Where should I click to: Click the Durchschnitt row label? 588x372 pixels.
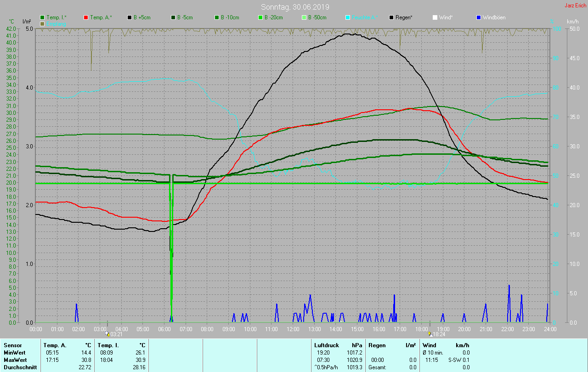point(20,367)
